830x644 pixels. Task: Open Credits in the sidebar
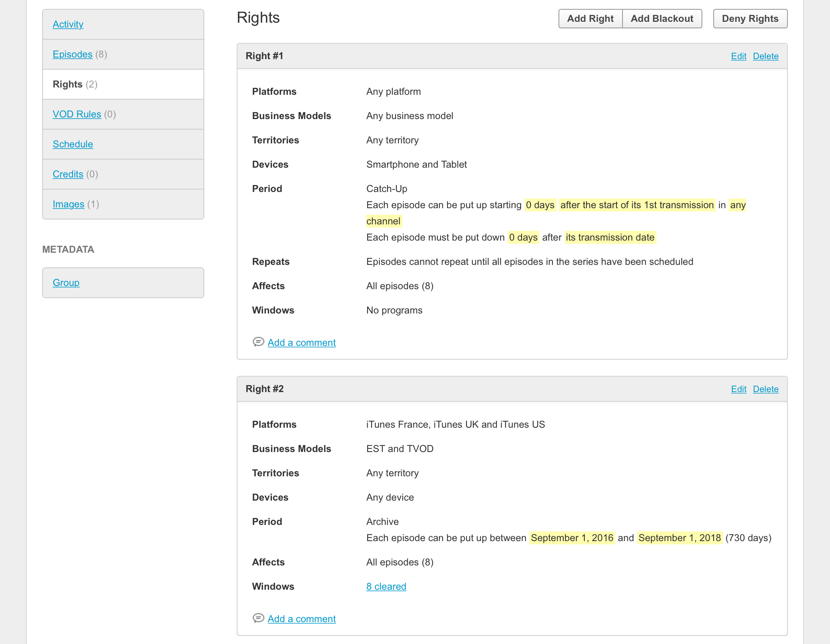[68, 174]
